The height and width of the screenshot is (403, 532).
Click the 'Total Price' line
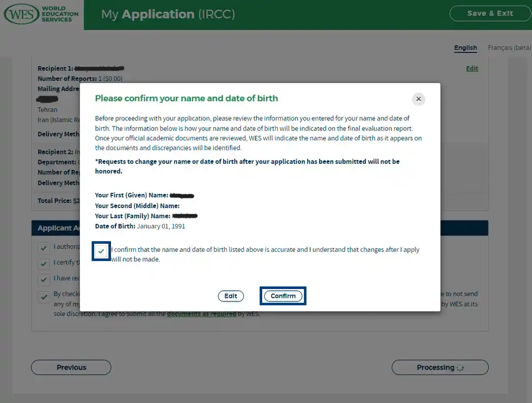59,201
